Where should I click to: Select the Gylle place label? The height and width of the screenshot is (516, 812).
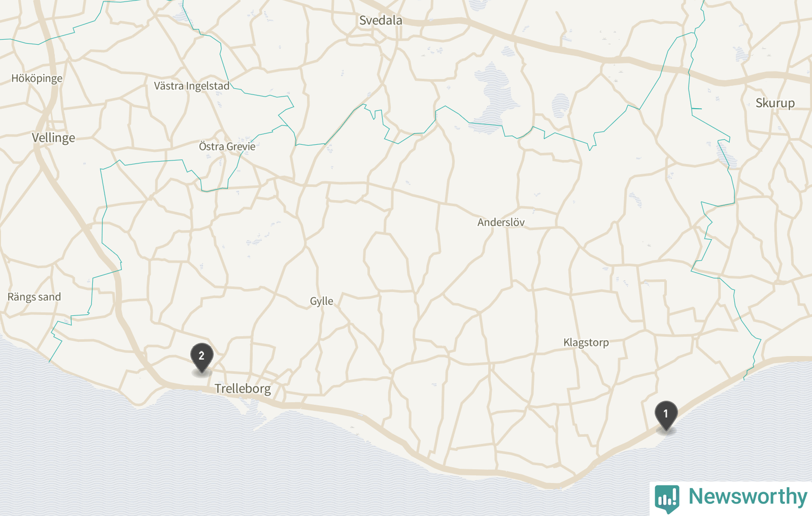tap(322, 301)
